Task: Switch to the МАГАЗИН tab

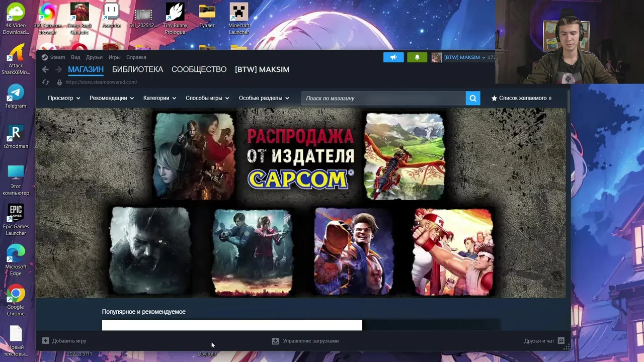Action: click(86, 69)
